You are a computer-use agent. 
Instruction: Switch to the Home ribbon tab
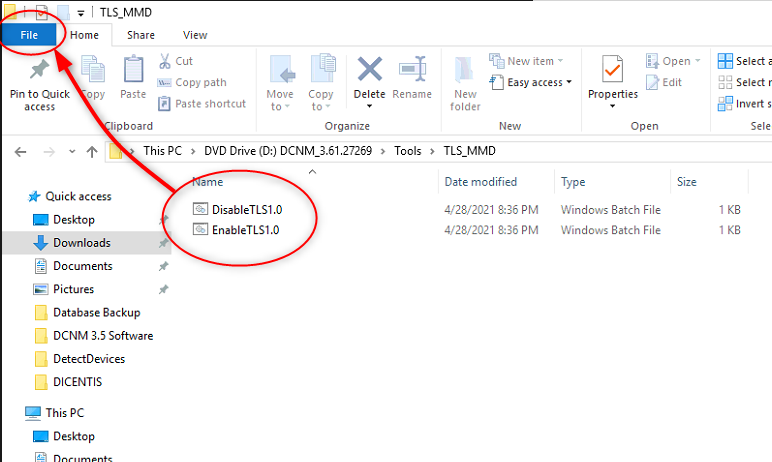[84, 35]
